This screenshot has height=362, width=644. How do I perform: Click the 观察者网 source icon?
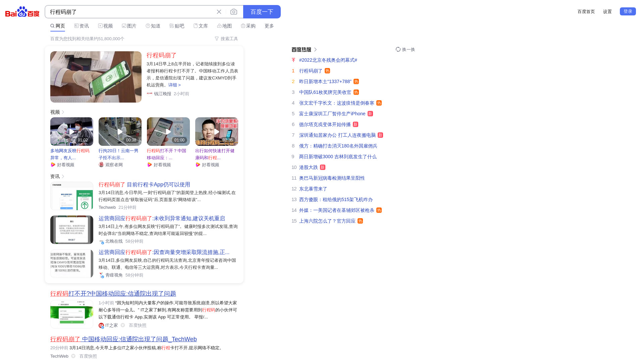101,165
